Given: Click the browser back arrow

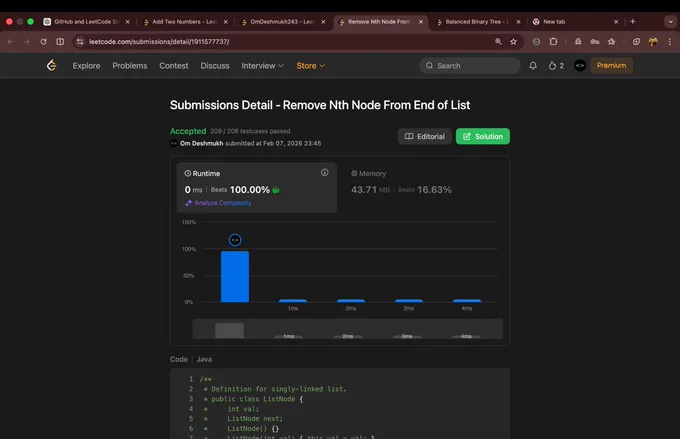Looking at the screenshot, I should pyautogui.click(x=10, y=42).
